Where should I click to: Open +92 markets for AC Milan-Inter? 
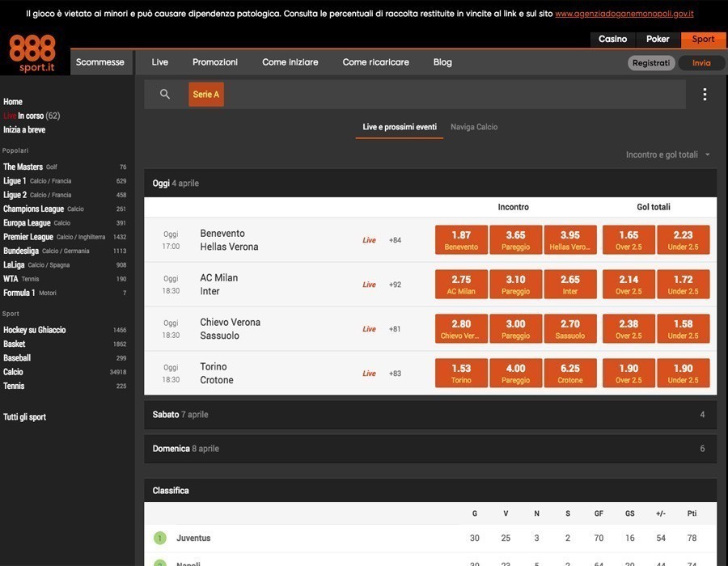[x=395, y=285]
